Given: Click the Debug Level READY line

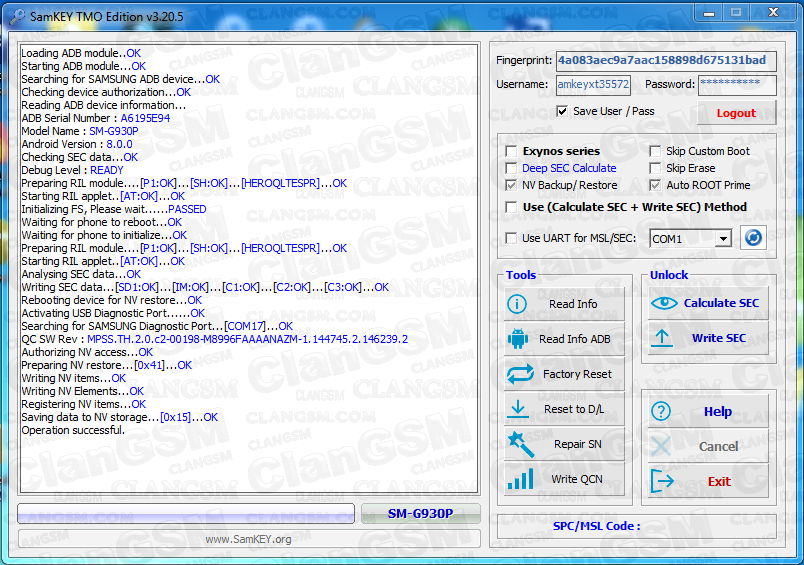Looking at the screenshot, I should tap(72, 170).
